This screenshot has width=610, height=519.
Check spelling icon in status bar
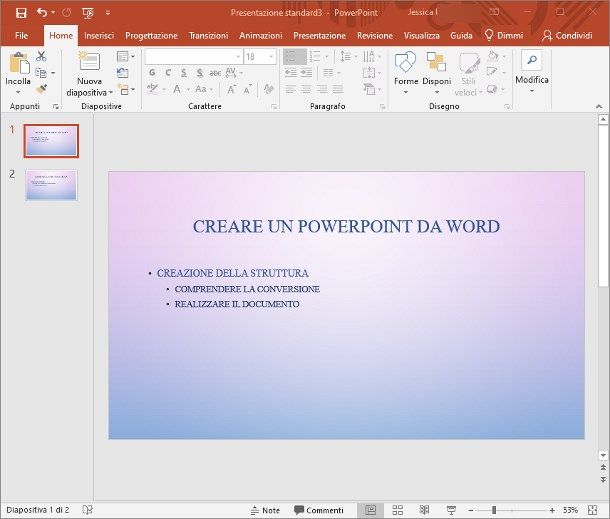coord(88,510)
